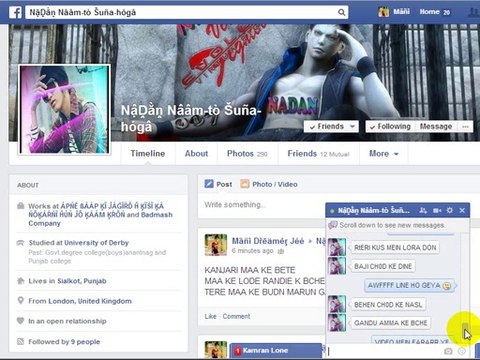Click the Māñi name link in top bar
Screen dimensions: 480x360
click(x=401, y=12)
